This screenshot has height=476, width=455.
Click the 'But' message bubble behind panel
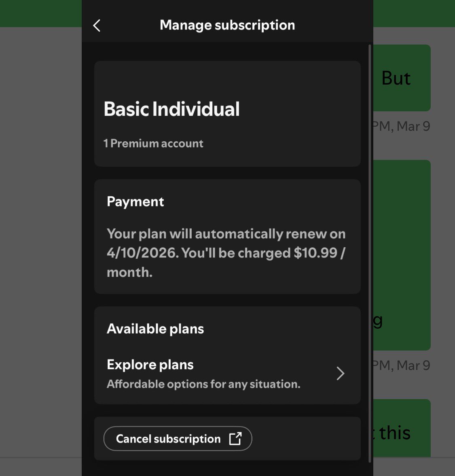[402, 78]
